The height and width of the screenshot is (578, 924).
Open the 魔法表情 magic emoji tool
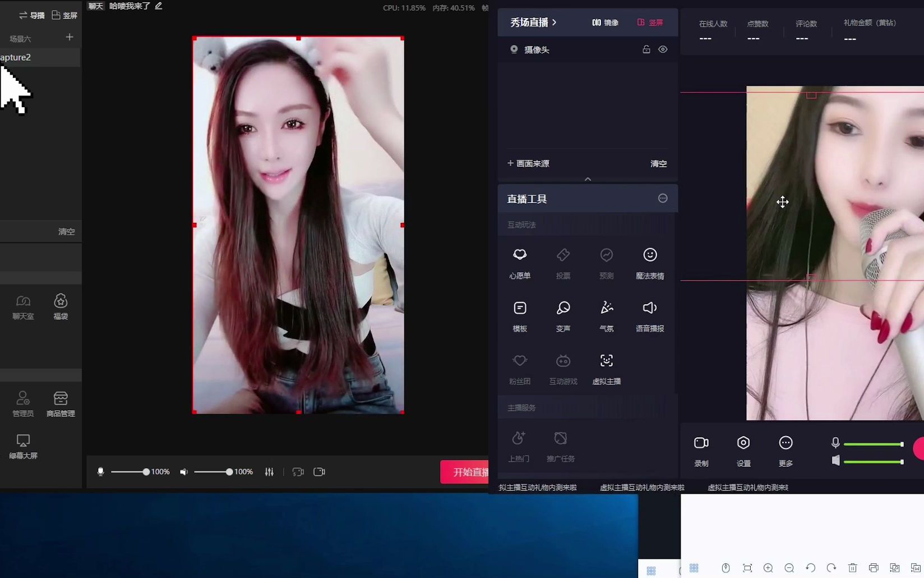[x=650, y=262]
